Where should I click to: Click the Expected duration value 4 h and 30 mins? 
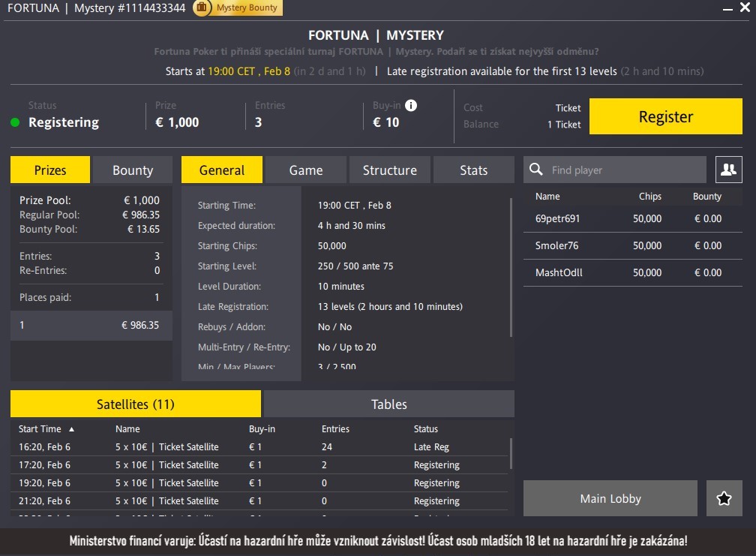(x=352, y=225)
